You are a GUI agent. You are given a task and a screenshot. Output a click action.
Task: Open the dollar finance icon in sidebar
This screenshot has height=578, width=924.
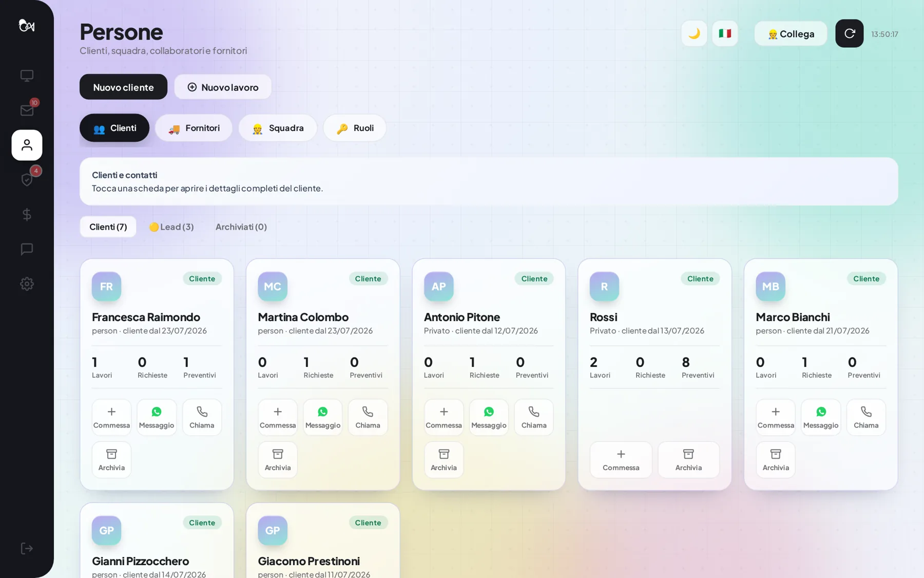(x=27, y=214)
